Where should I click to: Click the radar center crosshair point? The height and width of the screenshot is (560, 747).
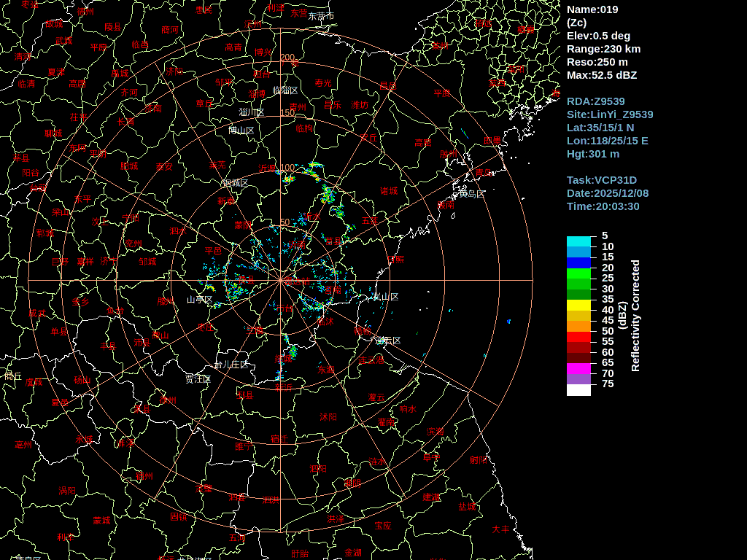point(280,280)
